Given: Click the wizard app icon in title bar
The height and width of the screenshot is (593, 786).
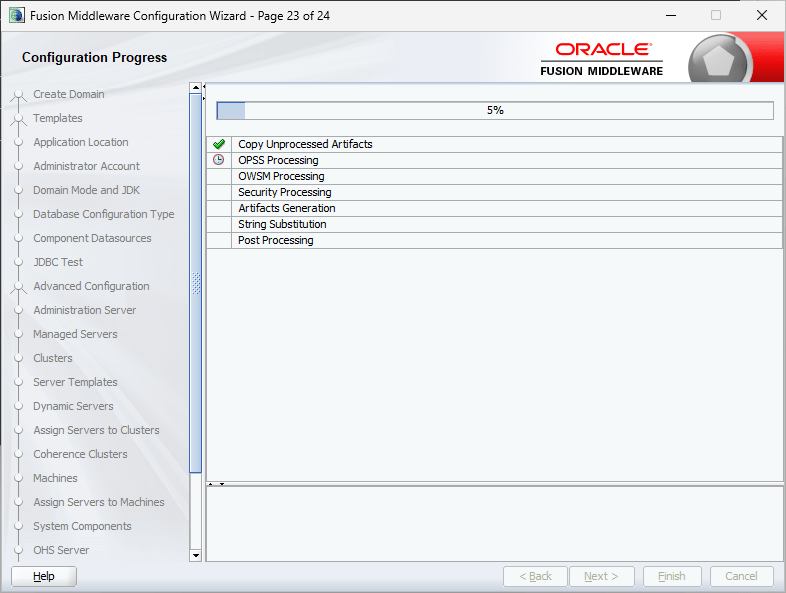Looking at the screenshot, I should point(17,16).
